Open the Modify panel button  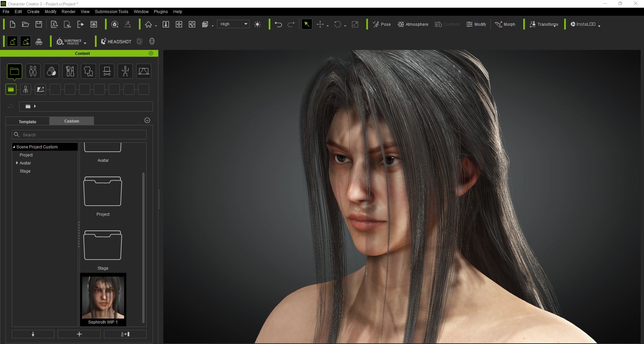pos(476,24)
